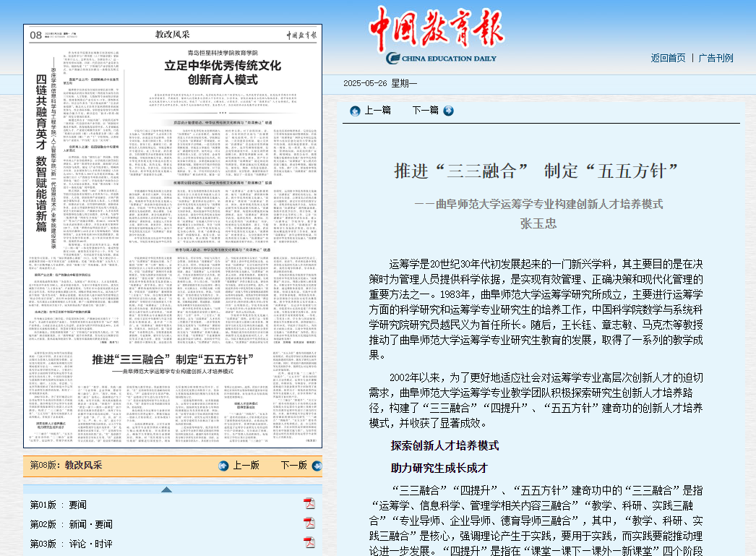This screenshot has width=756, height=556.
Task: Open the PDF icon for 第03版 评论·时评
Action: click(x=309, y=543)
